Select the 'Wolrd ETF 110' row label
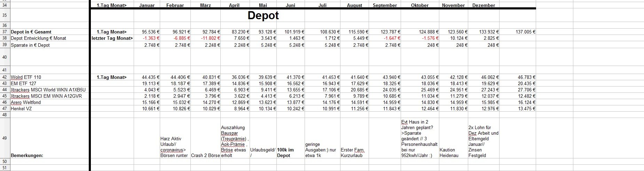This screenshot has height=171, width=644. coord(26,77)
